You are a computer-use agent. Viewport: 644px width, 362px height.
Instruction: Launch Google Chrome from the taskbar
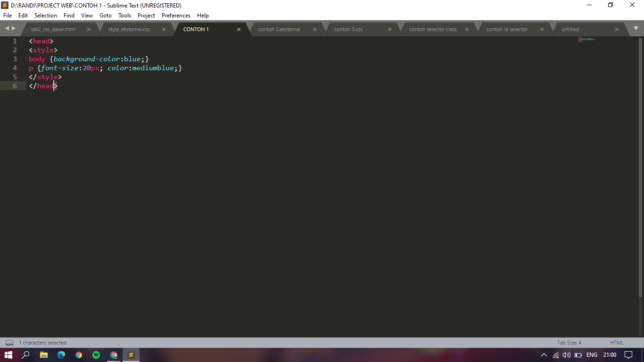coord(79,354)
